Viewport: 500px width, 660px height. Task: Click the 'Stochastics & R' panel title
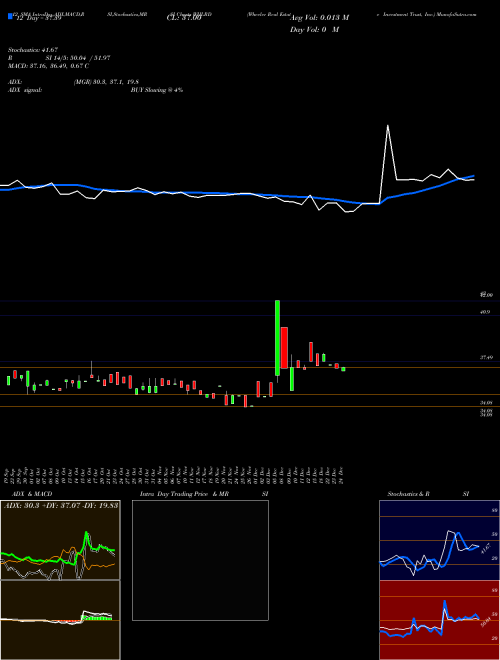[409, 494]
